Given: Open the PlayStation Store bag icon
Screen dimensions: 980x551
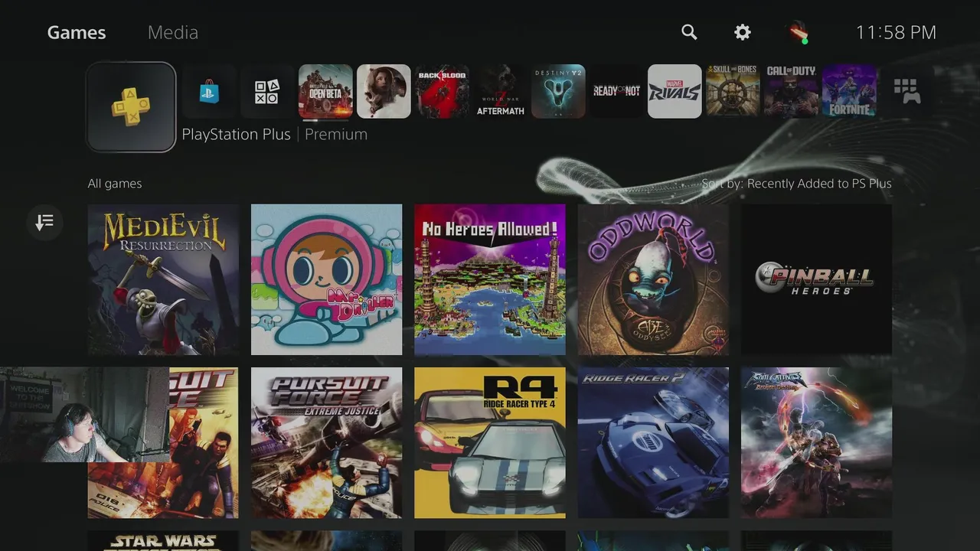Looking at the screenshot, I should (209, 92).
